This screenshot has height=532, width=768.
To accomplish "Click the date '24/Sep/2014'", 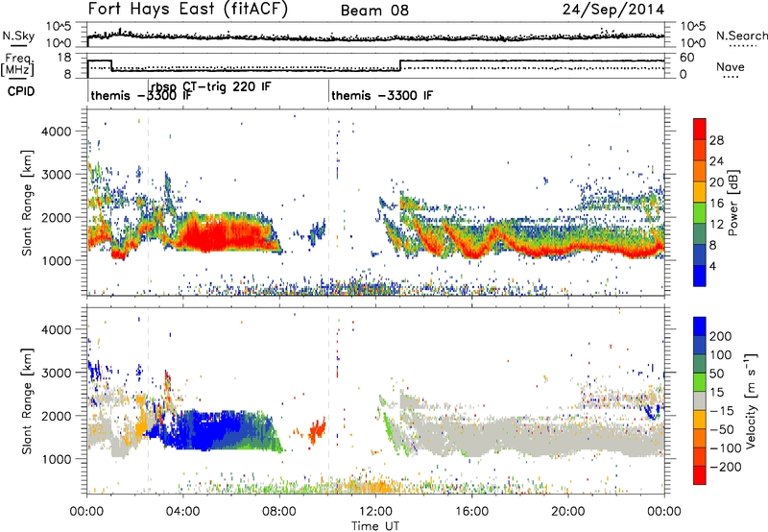I will (613, 10).
